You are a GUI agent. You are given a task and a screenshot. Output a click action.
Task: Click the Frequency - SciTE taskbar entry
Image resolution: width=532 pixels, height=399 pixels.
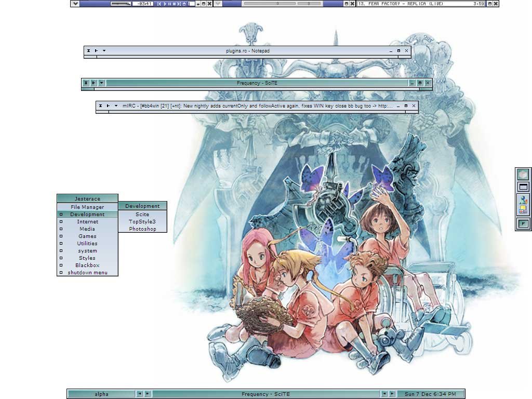[x=265, y=394]
